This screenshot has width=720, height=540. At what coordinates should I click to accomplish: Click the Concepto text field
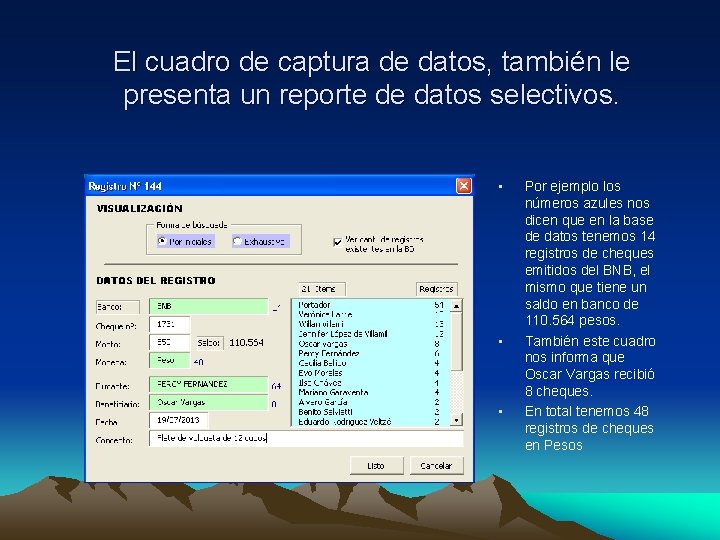[x=306, y=439]
